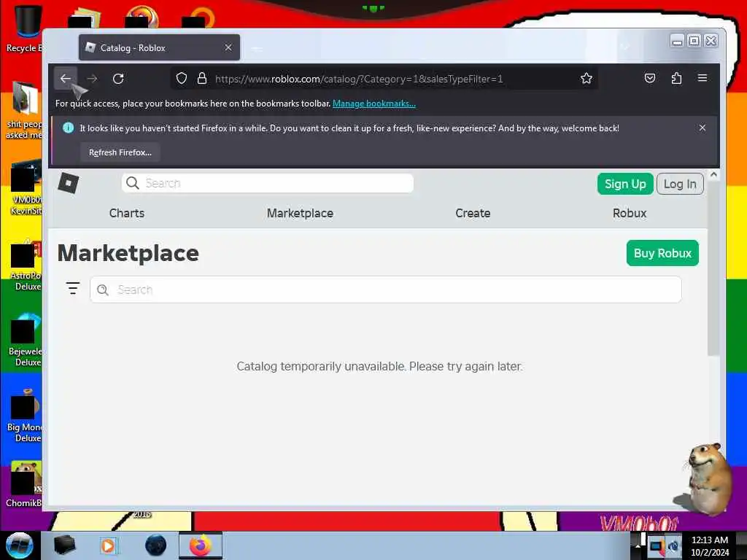Open the Marketplace filter options icon
Viewport: 747px width, 560px height.
pyautogui.click(x=73, y=288)
